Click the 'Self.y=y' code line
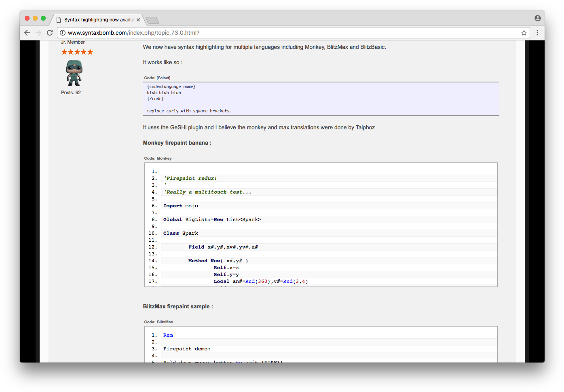564x392 pixels. [226, 274]
